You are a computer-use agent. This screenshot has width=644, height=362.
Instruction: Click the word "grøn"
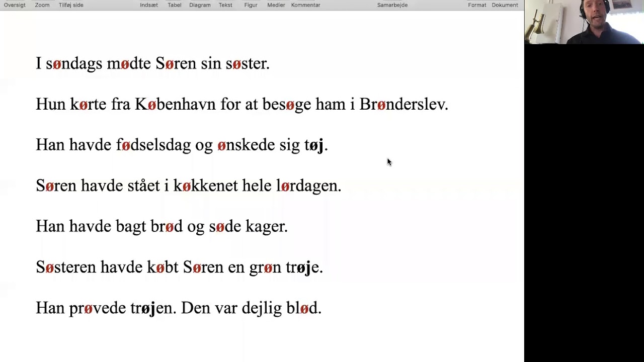click(265, 268)
